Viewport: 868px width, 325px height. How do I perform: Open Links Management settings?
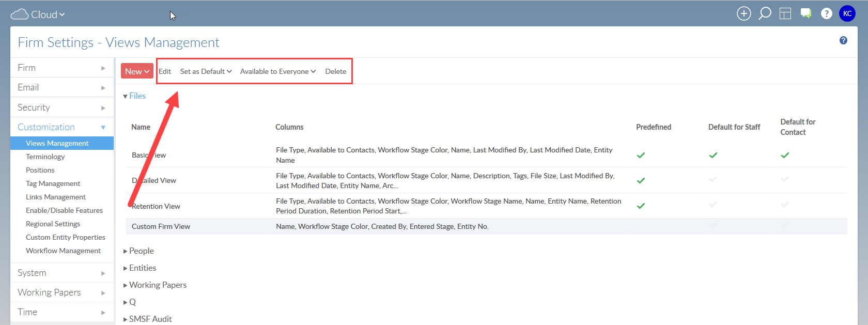56,197
